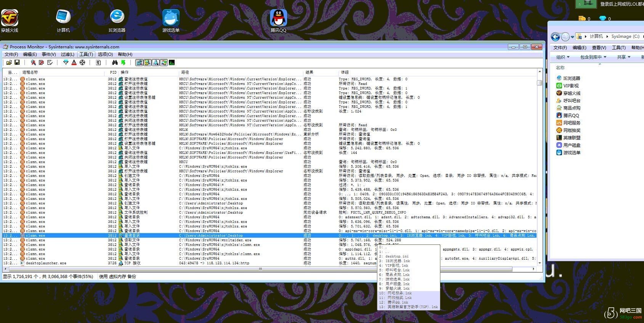Toggle Show Registry Activity toolbar button
The height and width of the screenshot is (323, 644).
pyautogui.click(x=139, y=63)
